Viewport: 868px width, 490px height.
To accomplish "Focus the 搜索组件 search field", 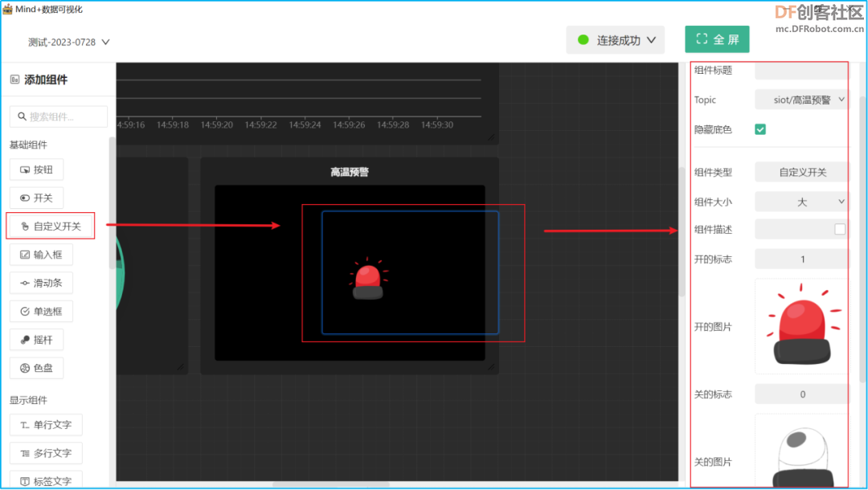I will [x=59, y=116].
